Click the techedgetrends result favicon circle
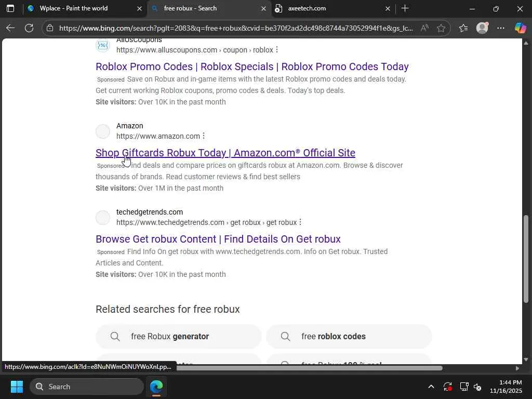 coord(103,218)
